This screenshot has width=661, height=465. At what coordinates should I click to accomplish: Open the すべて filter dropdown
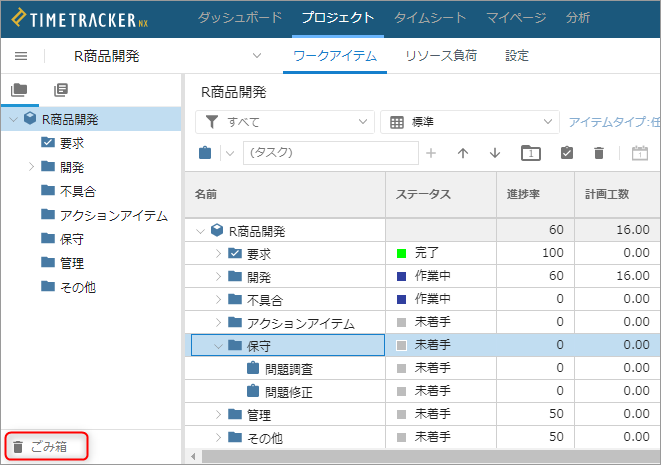[x=285, y=122]
